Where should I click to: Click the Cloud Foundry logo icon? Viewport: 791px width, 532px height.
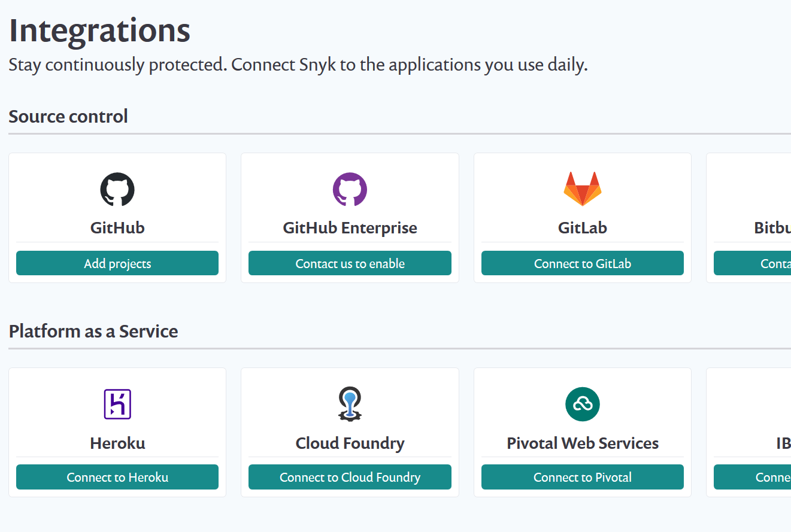pyautogui.click(x=350, y=405)
